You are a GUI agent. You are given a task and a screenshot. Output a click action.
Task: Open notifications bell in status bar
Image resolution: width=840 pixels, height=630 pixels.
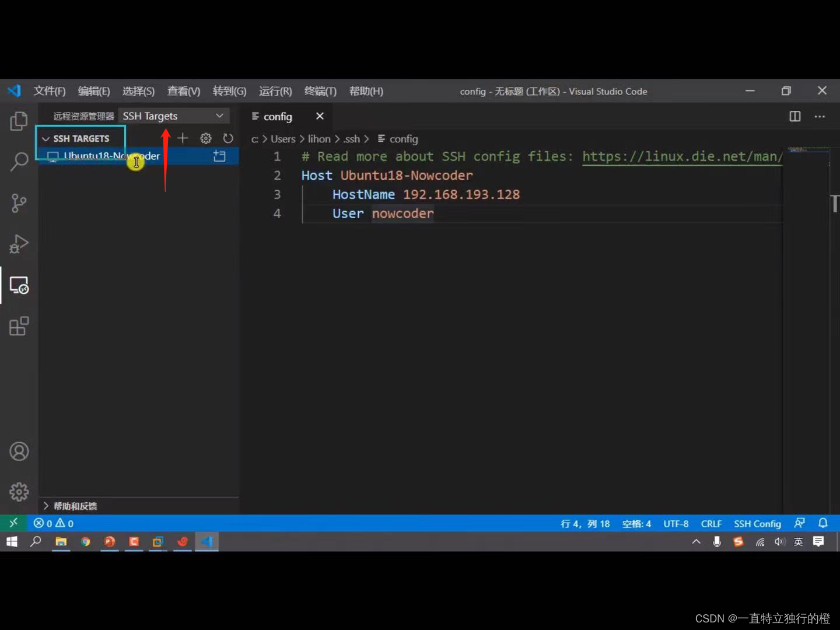[x=823, y=523]
